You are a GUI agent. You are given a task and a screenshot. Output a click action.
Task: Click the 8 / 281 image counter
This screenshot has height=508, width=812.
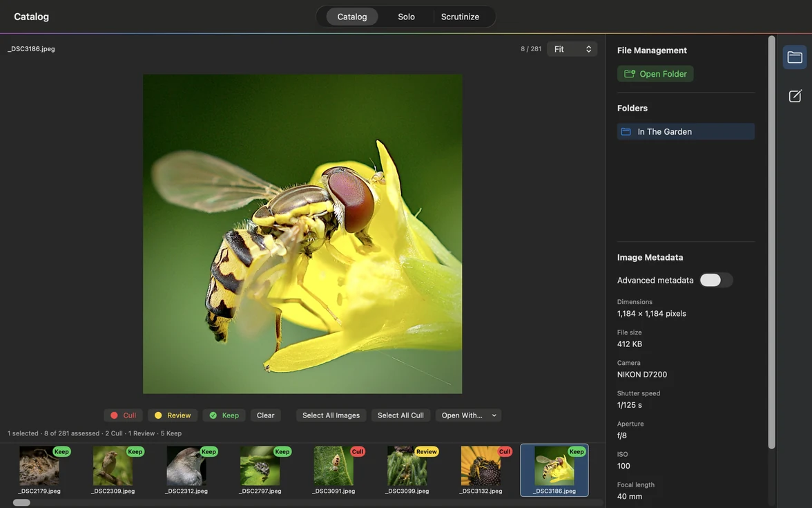tap(531, 48)
